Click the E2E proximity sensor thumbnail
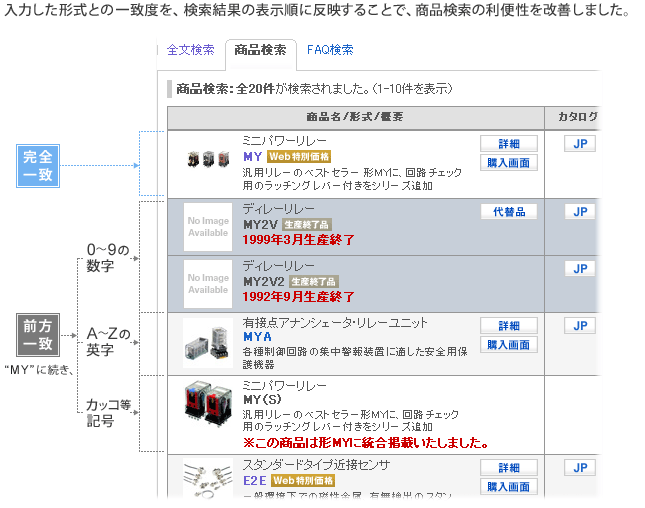 (208, 478)
